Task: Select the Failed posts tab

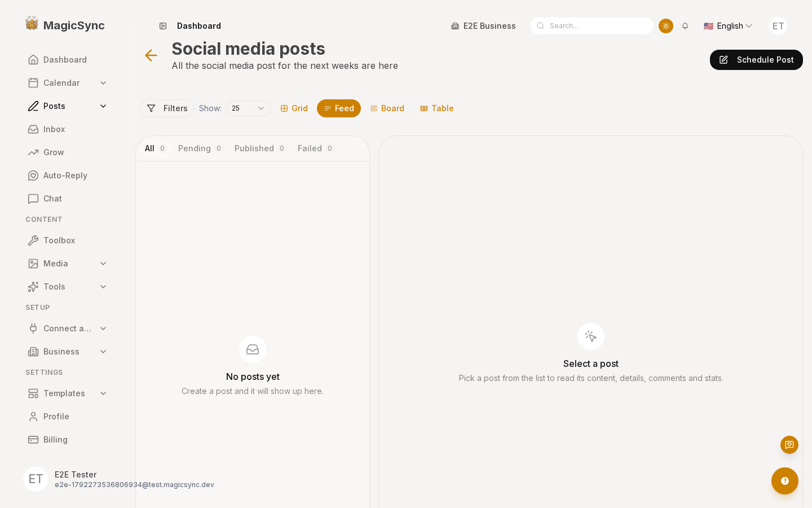Action: (x=316, y=148)
